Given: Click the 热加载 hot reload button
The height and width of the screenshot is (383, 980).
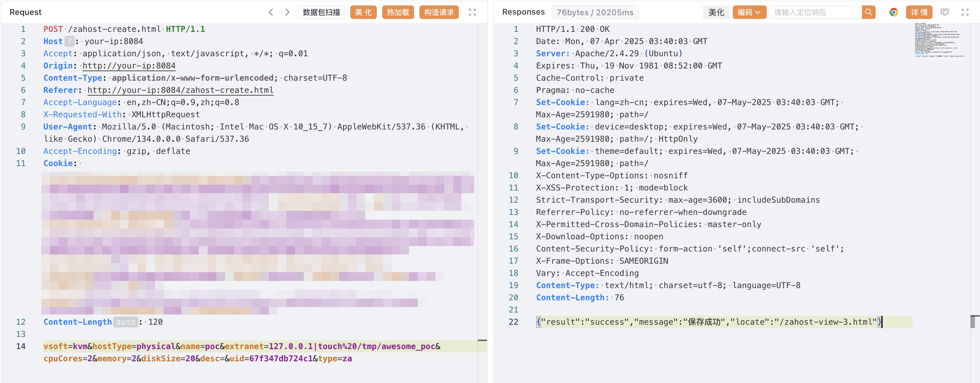Looking at the screenshot, I should pos(397,12).
